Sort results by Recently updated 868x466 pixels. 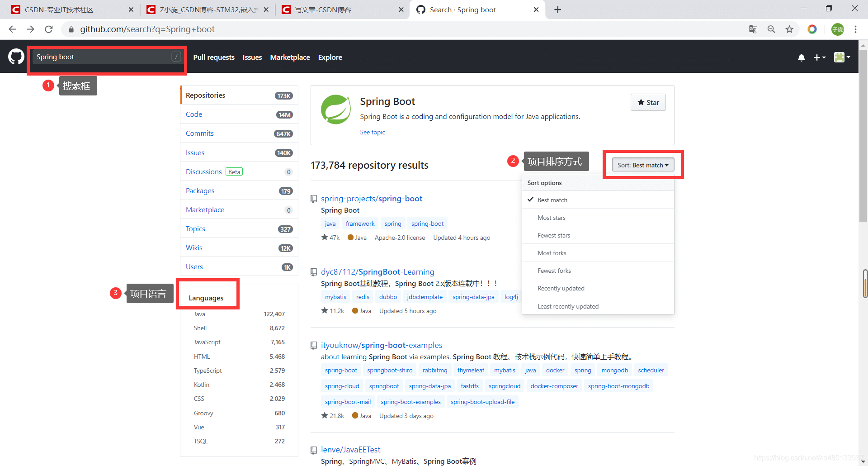[598, 288]
